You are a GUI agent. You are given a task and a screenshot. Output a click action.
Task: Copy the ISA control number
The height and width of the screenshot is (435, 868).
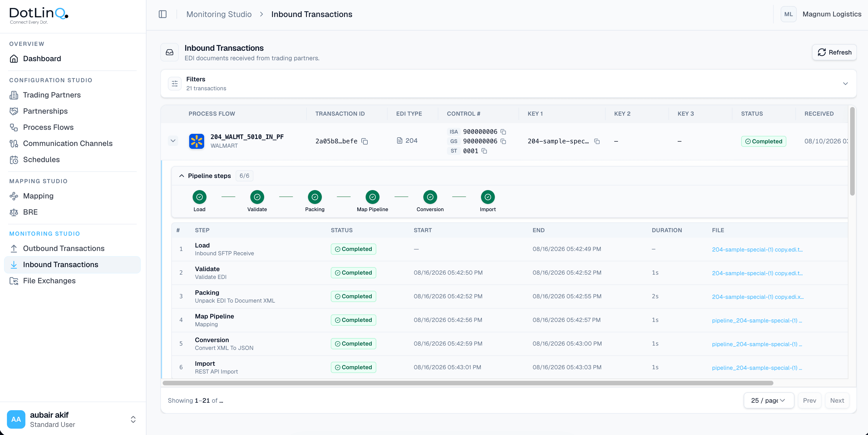point(503,132)
